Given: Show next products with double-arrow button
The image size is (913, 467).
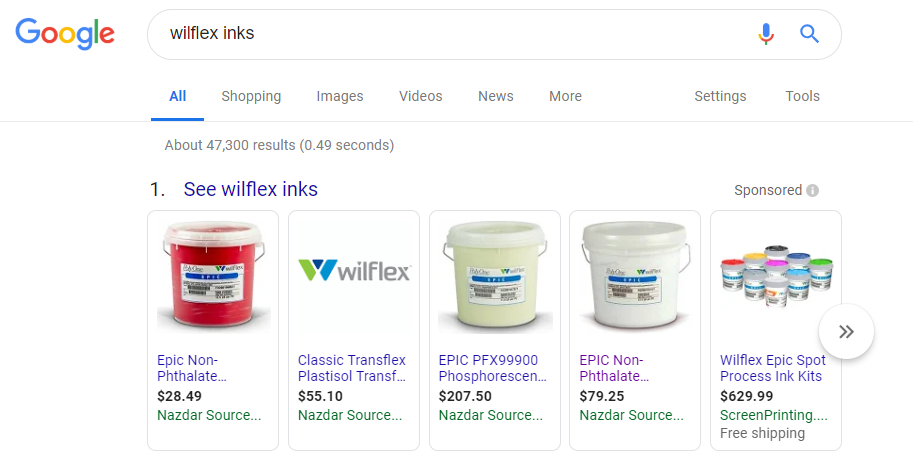Looking at the screenshot, I should tap(846, 331).
